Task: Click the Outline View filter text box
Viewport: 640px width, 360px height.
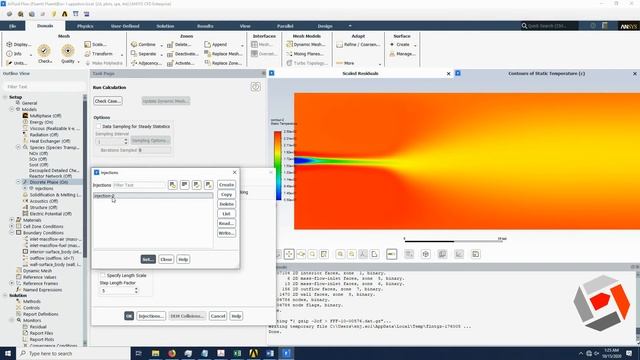Action: 44,87
